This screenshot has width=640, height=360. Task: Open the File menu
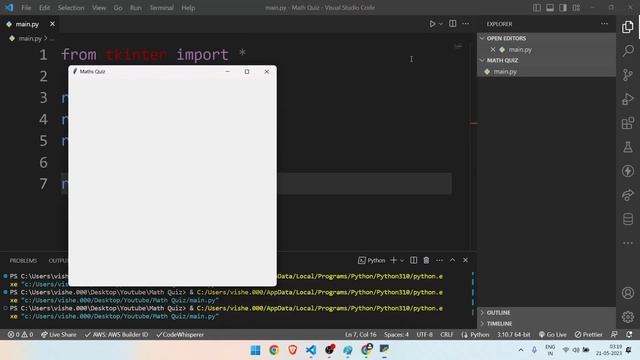pos(26,8)
